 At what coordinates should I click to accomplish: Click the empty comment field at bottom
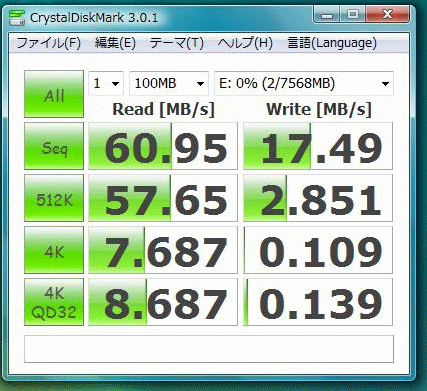209,349
